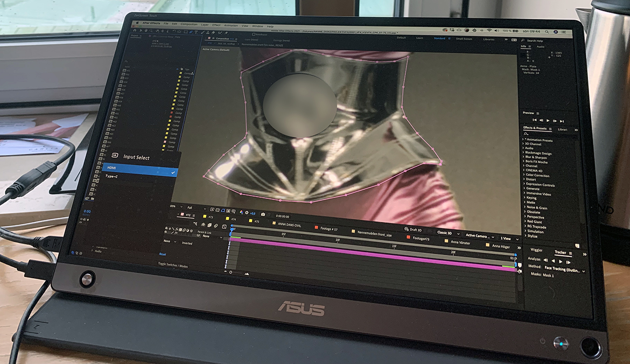Expand the Color Correction effects category
Viewport: 630px width, 364px height.
click(x=537, y=176)
